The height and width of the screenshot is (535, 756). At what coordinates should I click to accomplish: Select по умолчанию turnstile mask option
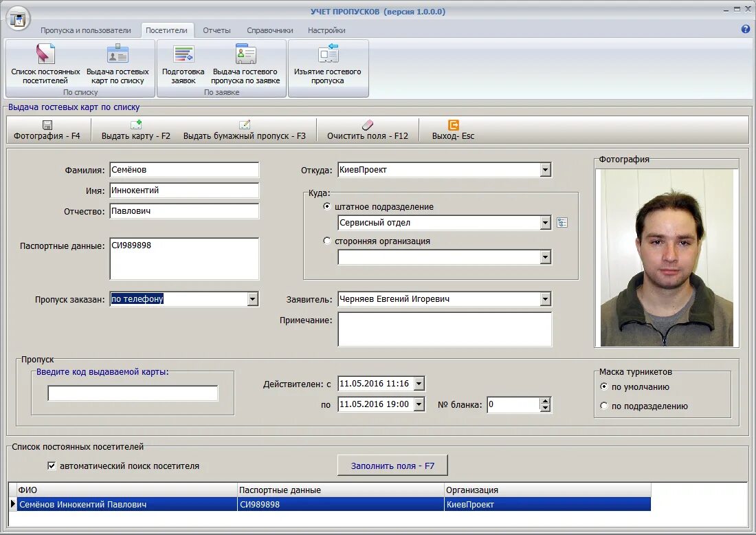tap(603, 386)
